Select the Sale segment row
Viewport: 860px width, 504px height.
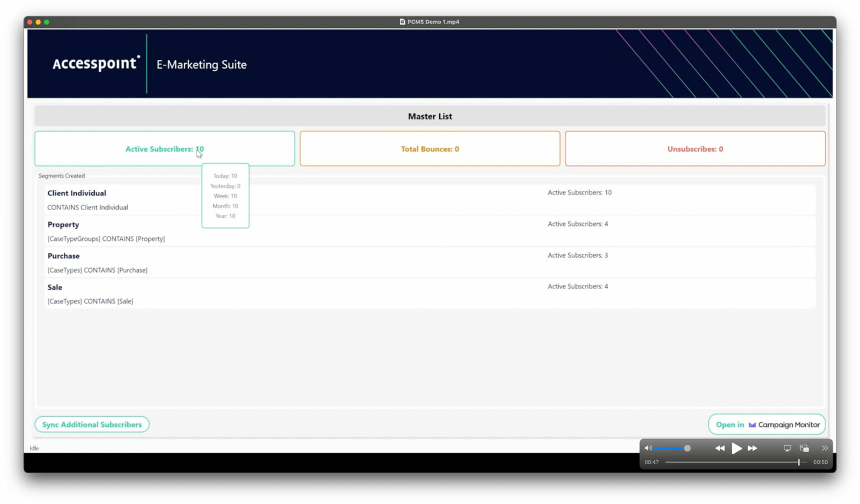coord(55,288)
